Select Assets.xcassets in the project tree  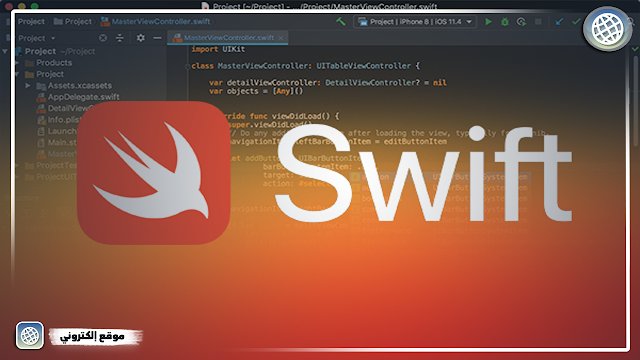click(x=74, y=85)
